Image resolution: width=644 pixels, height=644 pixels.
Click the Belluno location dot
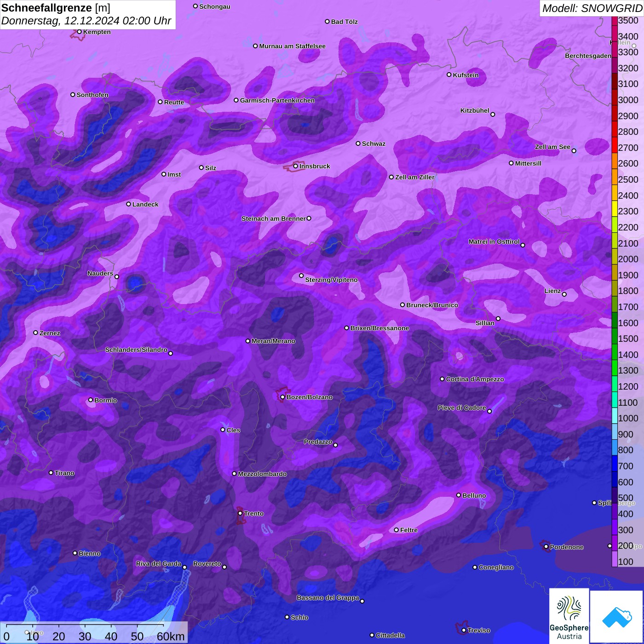[x=459, y=495]
